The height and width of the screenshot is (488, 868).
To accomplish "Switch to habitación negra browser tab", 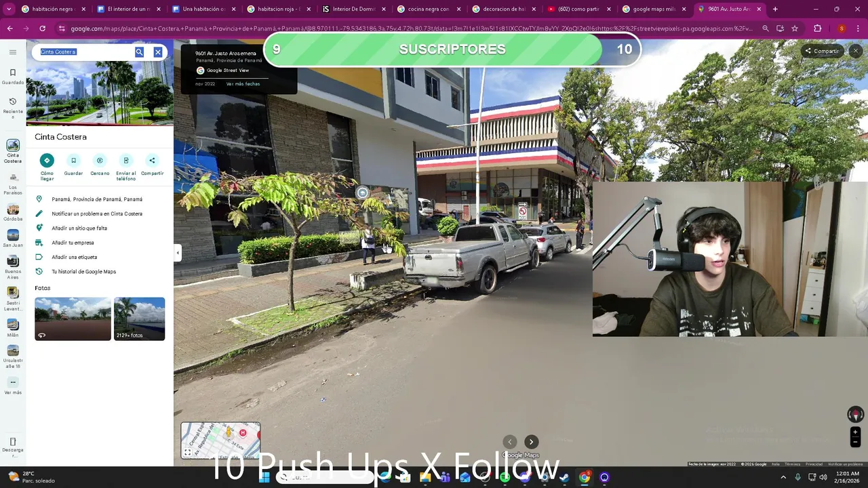I will point(54,9).
